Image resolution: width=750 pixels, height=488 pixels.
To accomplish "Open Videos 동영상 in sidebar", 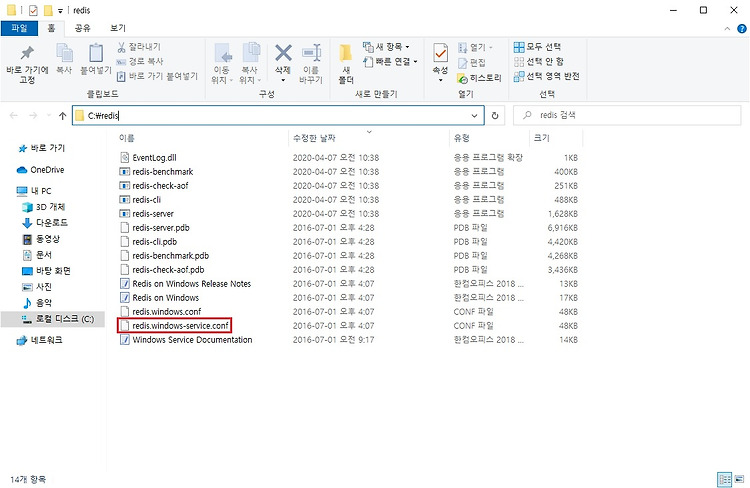I will click(x=41, y=239).
